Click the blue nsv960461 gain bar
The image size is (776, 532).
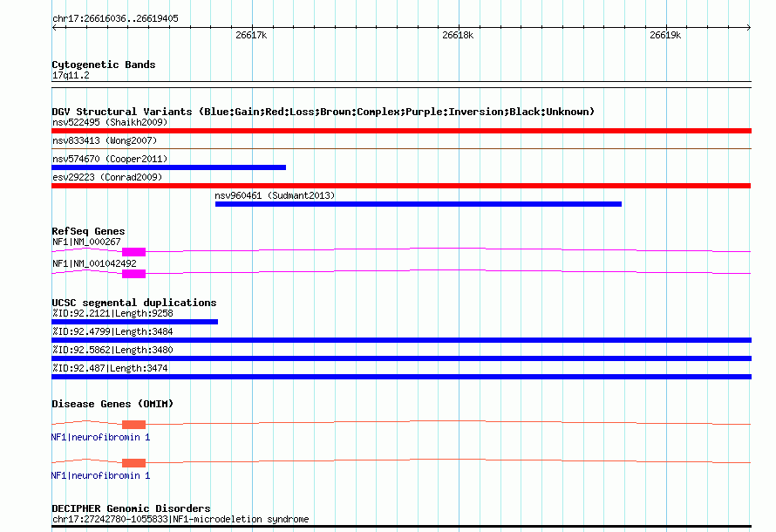(x=419, y=204)
